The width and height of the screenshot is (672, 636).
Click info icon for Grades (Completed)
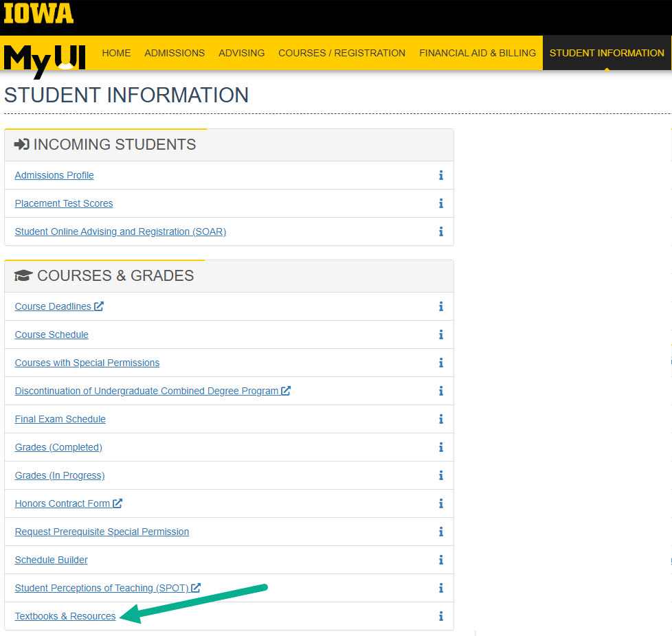point(441,448)
